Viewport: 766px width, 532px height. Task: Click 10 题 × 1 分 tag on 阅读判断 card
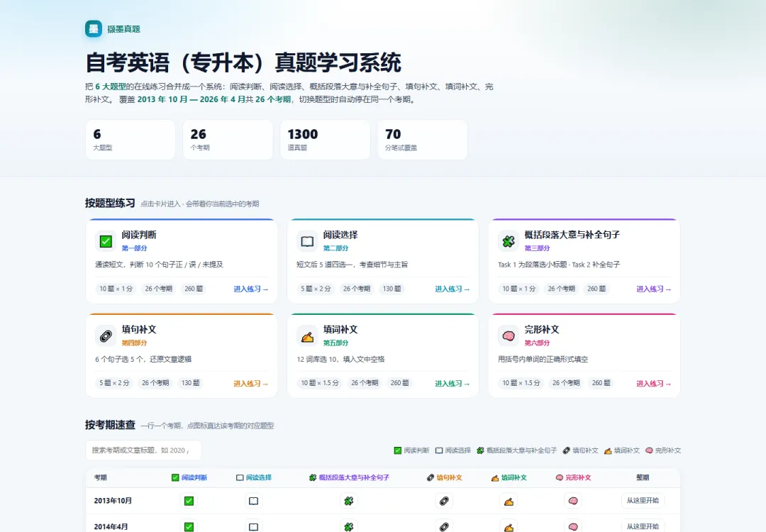pyautogui.click(x=116, y=289)
